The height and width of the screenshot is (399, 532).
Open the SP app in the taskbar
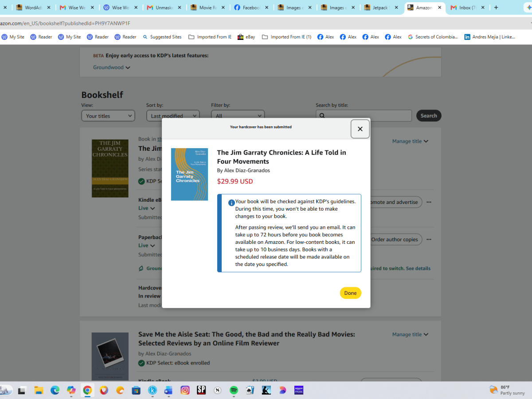(x=201, y=390)
